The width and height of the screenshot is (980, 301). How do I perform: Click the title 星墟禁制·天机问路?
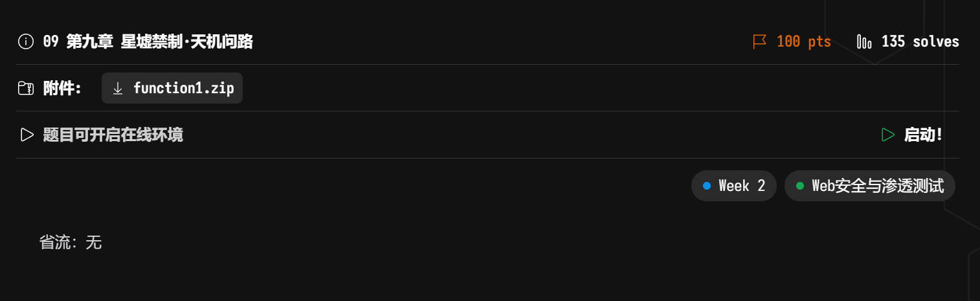[x=187, y=42]
